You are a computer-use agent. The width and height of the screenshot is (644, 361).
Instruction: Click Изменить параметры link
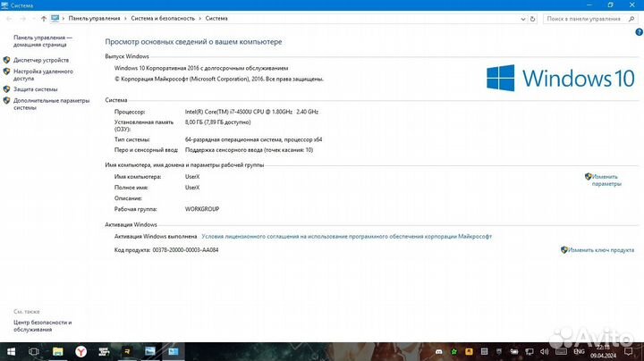pyautogui.click(x=606, y=180)
